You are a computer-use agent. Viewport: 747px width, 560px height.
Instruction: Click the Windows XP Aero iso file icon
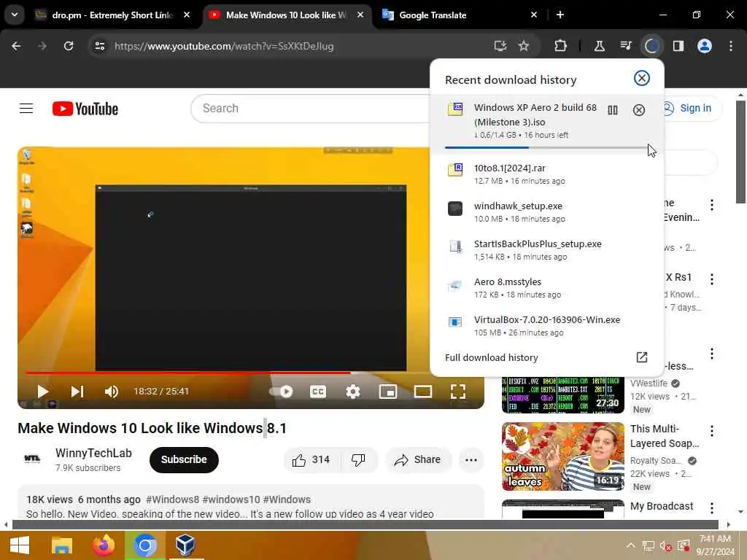pos(455,109)
